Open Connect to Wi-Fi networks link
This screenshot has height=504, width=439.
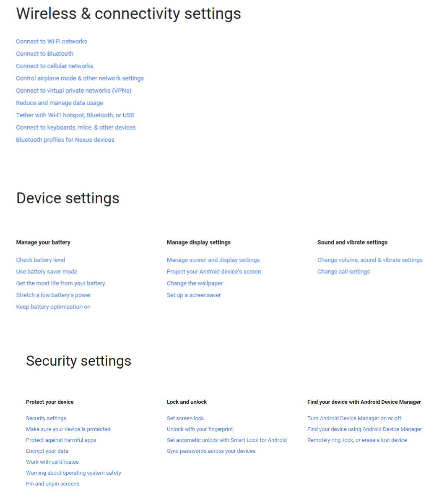pyautogui.click(x=52, y=42)
